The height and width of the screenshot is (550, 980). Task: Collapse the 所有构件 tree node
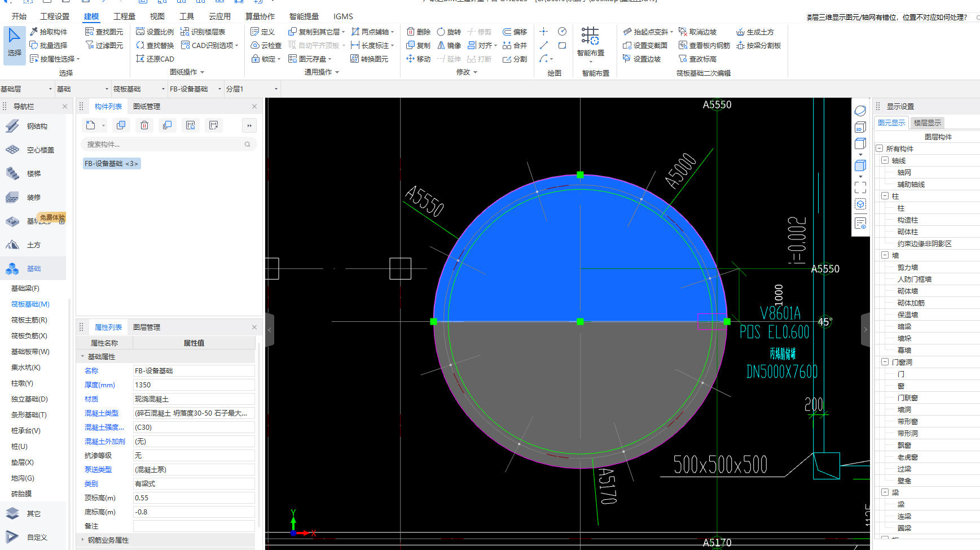(x=879, y=149)
